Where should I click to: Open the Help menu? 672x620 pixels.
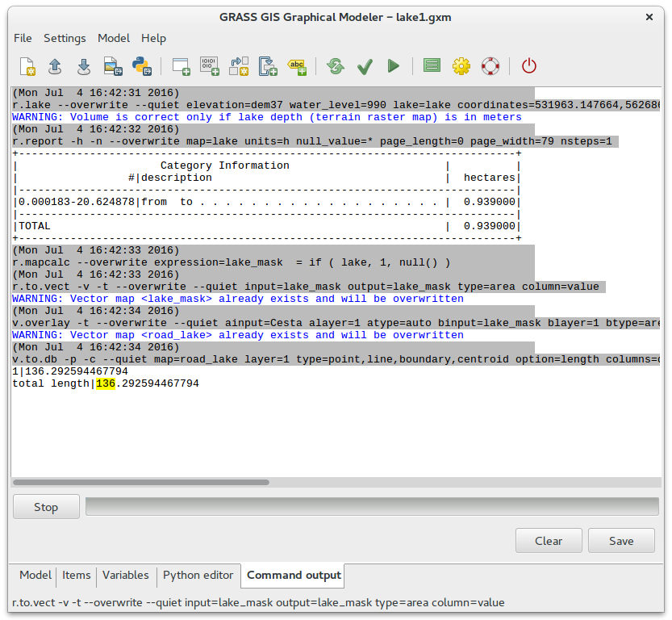[153, 38]
